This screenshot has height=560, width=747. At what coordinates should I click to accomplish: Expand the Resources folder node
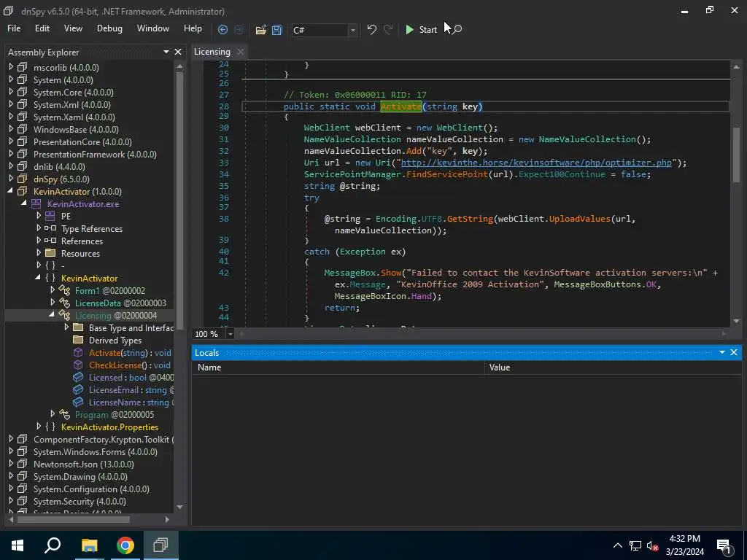(x=39, y=253)
